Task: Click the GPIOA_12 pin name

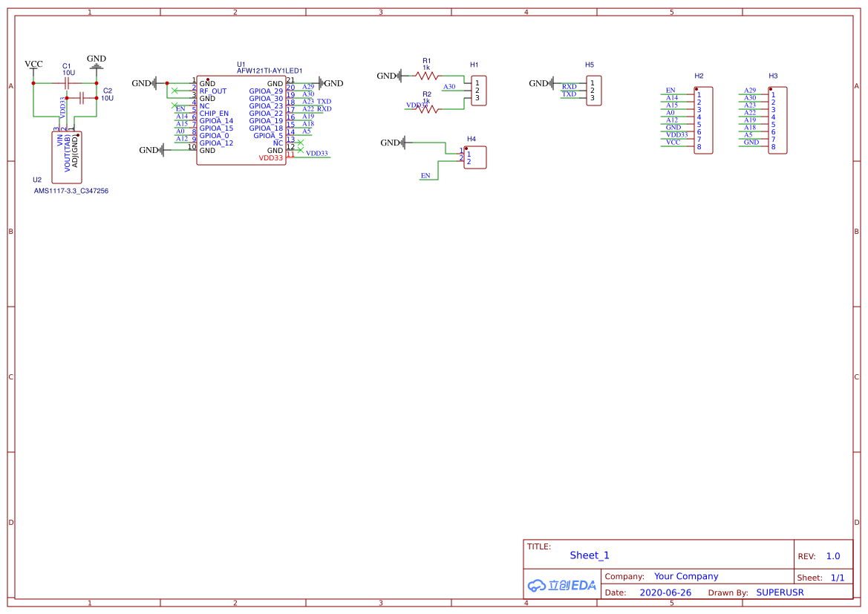Action: [x=217, y=143]
